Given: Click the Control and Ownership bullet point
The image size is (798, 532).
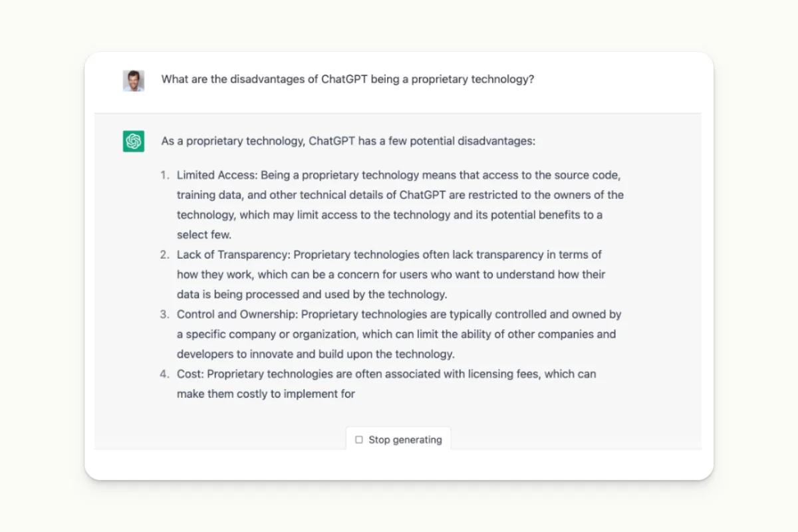Looking at the screenshot, I should coord(399,334).
